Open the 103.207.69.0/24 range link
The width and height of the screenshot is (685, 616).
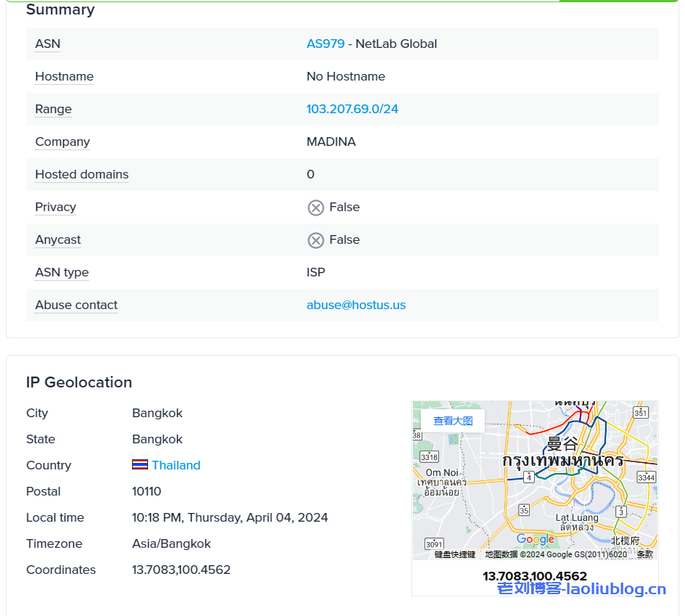[x=352, y=109]
